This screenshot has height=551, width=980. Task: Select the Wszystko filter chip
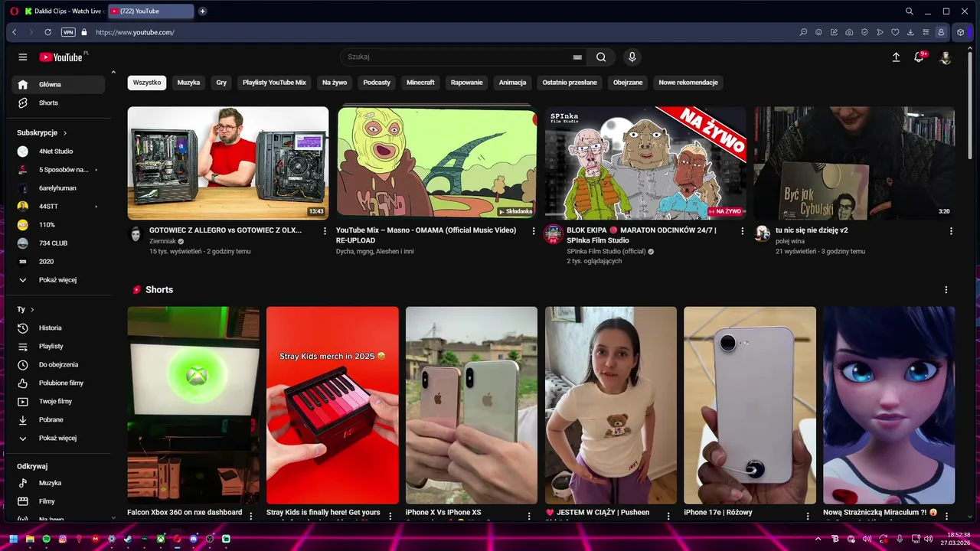coord(147,83)
